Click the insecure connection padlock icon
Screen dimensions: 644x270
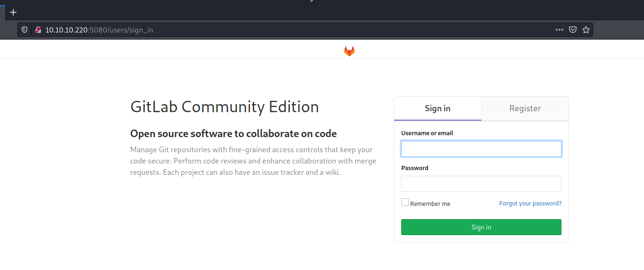point(38,30)
